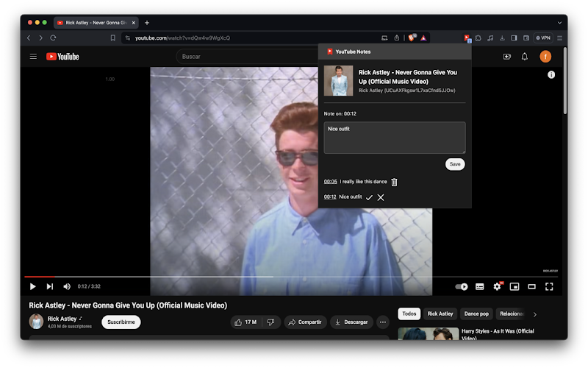The width and height of the screenshot is (588, 368).
Task: Open the browser hamburger menu
Action: pyautogui.click(x=559, y=38)
